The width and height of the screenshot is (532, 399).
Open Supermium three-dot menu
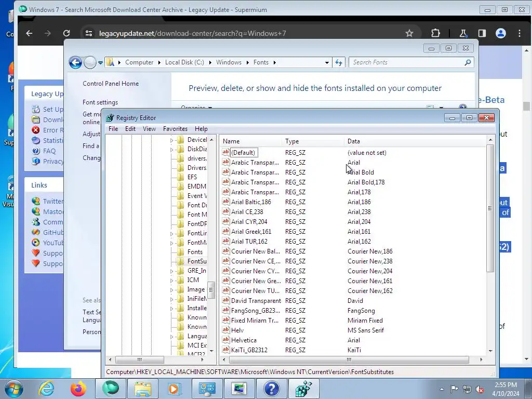point(520,33)
